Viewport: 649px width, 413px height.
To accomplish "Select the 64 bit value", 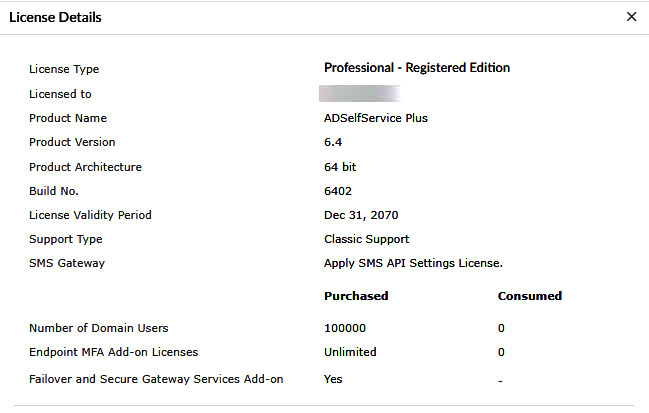I will coord(340,167).
